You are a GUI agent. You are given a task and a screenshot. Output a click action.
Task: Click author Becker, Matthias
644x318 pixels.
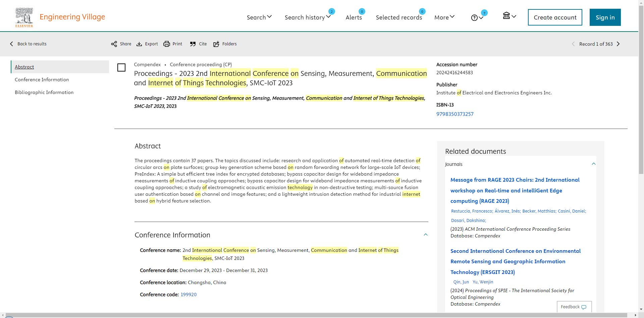coord(539,211)
